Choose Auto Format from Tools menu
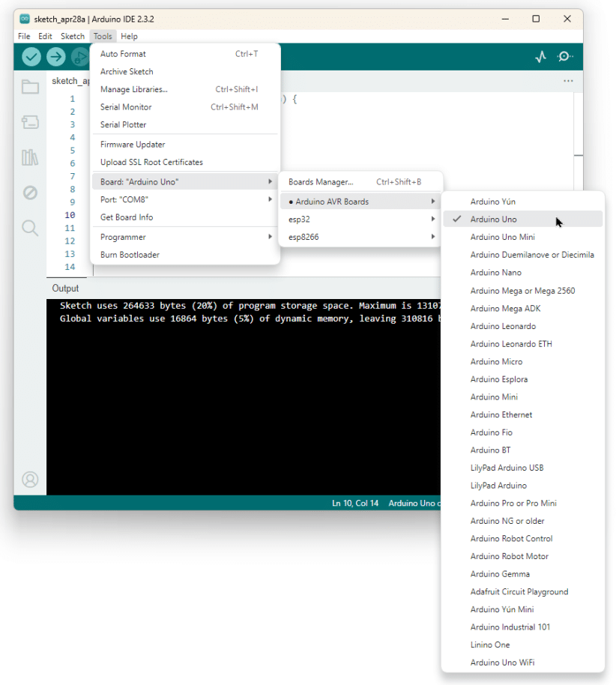Viewport: 616px width, 685px height. [124, 54]
